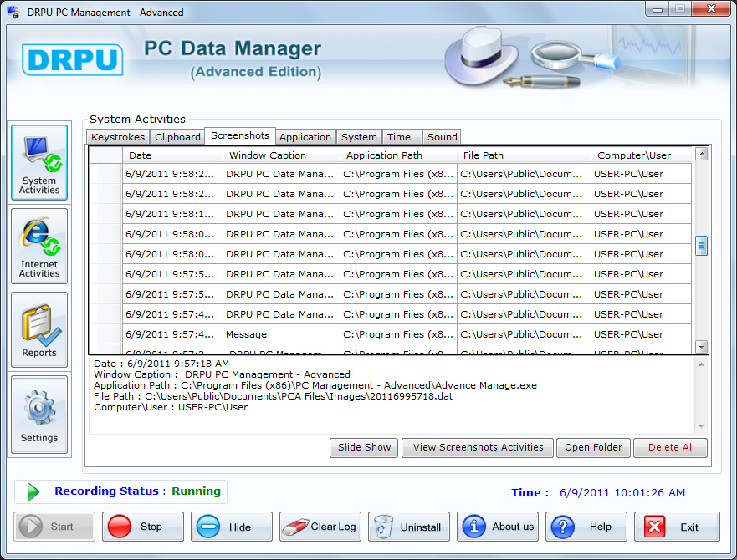Hide the application using the Hide button
Screen dimensions: 737x560
coord(232,527)
